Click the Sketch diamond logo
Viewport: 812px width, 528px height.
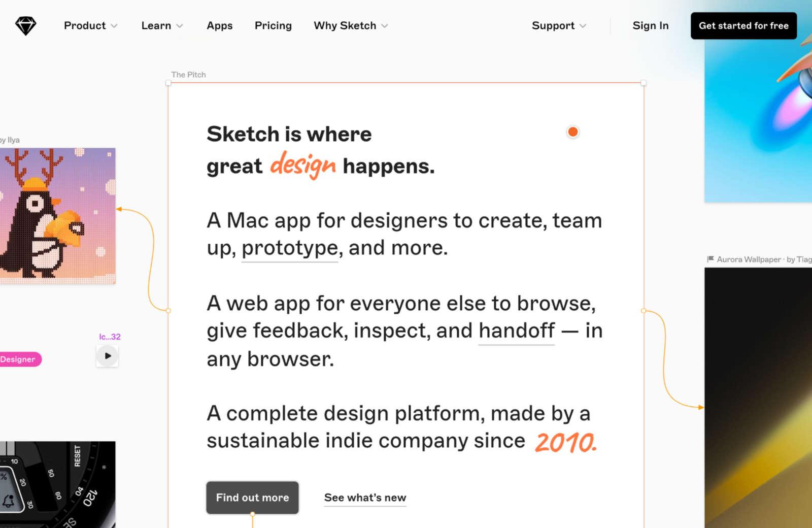pos(25,25)
